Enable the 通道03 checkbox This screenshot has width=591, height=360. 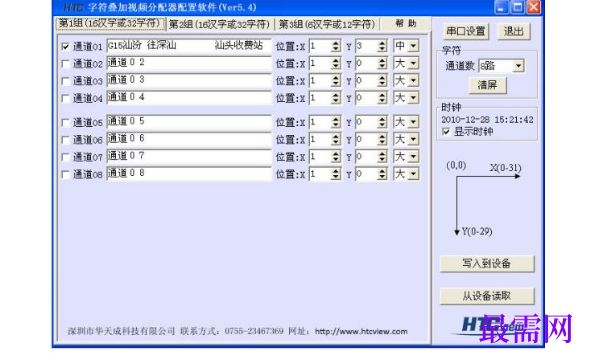(66, 81)
